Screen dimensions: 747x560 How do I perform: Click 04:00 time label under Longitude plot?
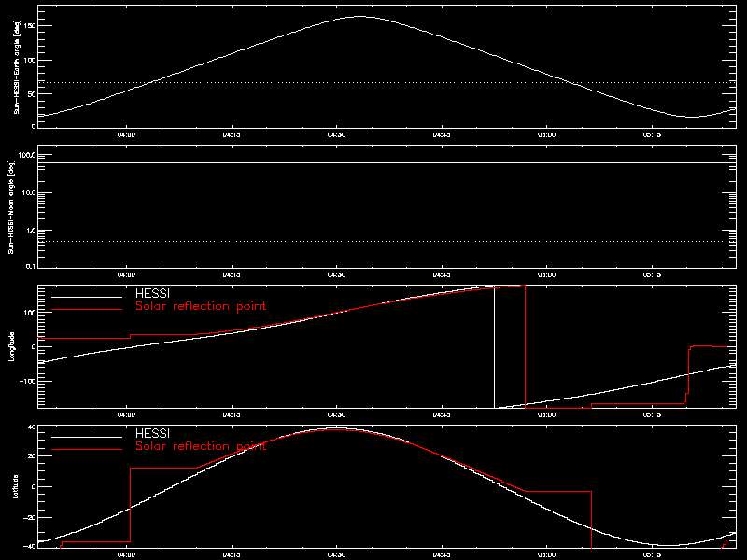(126, 414)
